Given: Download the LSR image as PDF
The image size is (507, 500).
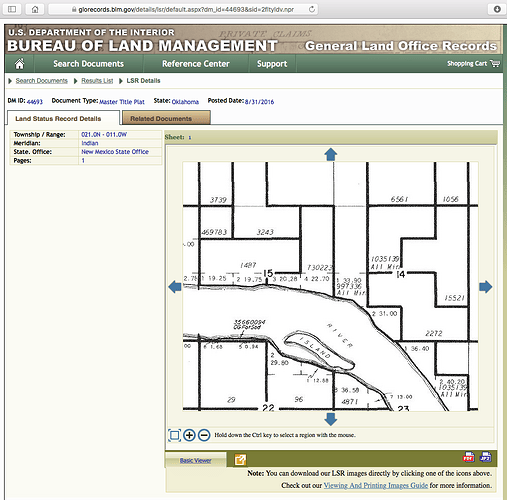Looking at the screenshot, I should point(468,457).
